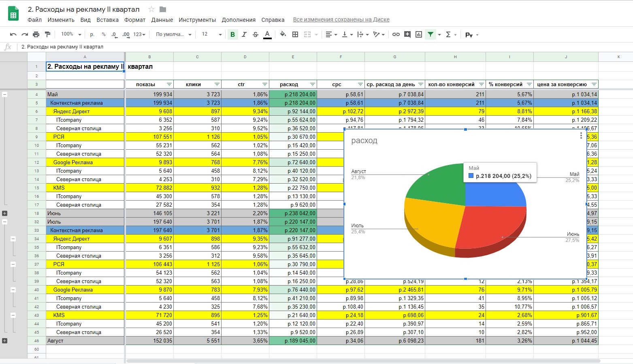Star this spreadsheet document
This screenshot has width=633, height=364.
click(151, 9)
